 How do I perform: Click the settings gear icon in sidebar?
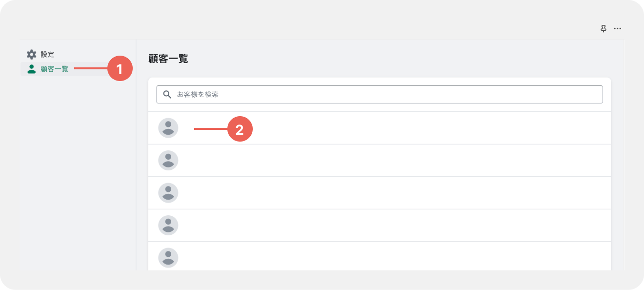coord(32,54)
